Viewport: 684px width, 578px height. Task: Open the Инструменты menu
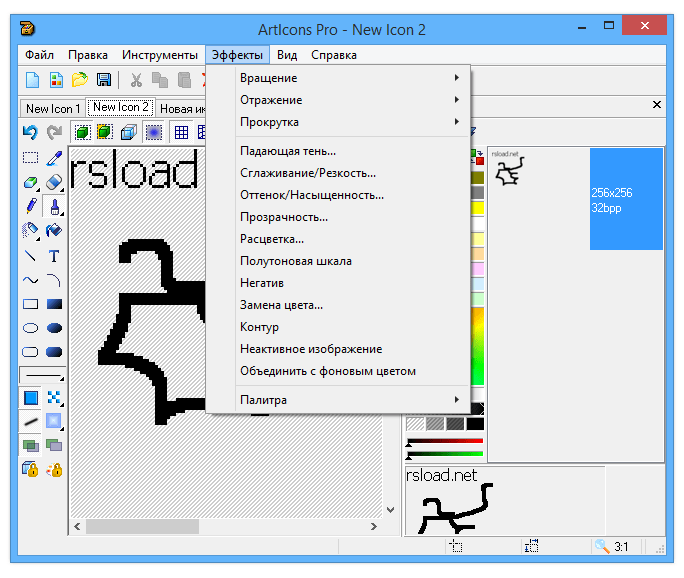pos(160,55)
